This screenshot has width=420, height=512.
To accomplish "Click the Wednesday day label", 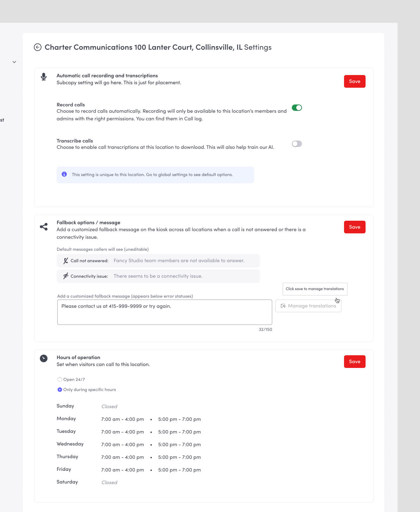I will pos(70,444).
